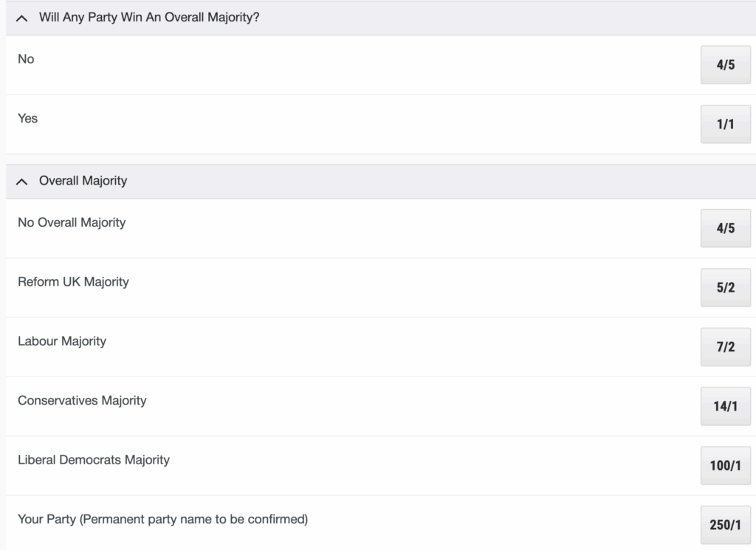Choose 4/5 odds for No Overall Majority

click(725, 228)
